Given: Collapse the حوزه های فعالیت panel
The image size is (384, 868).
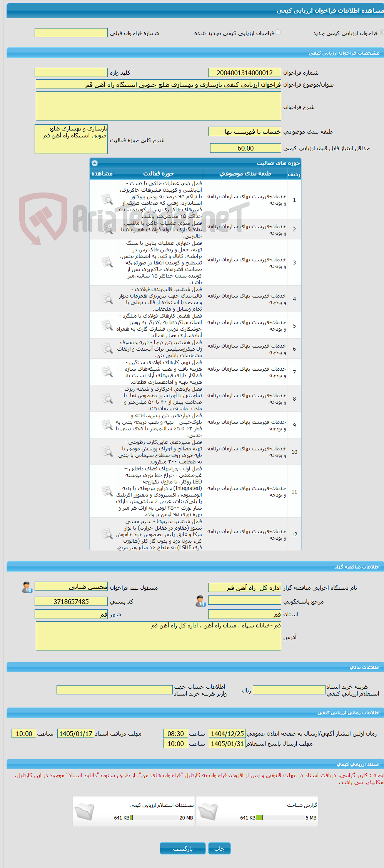Looking at the screenshot, I should coord(95,163).
